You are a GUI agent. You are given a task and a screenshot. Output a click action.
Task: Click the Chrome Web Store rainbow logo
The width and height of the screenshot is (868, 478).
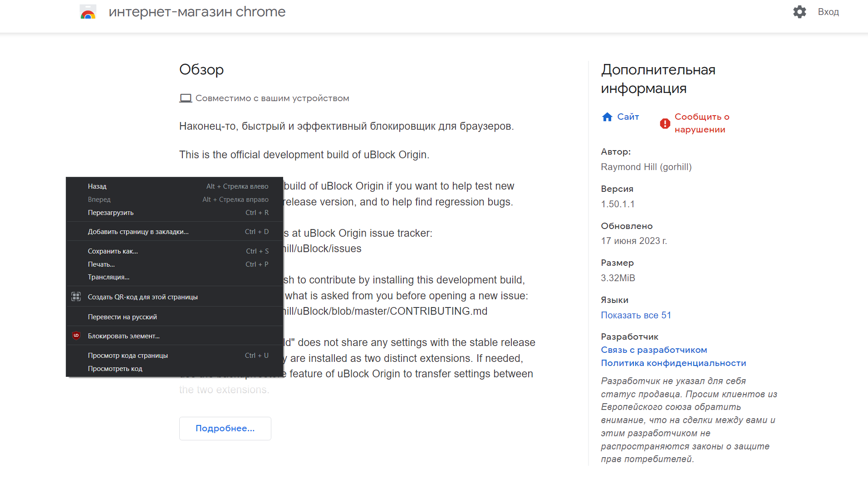pyautogui.click(x=88, y=12)
